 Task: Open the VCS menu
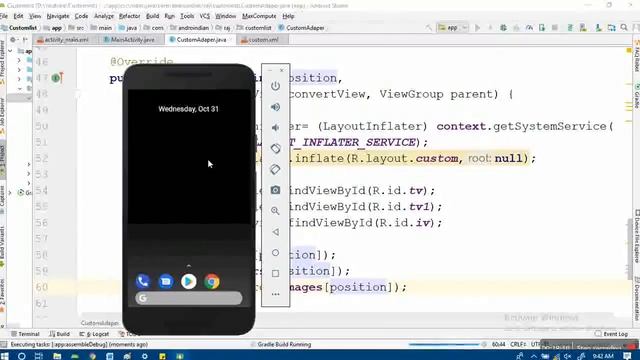(204, 16)
